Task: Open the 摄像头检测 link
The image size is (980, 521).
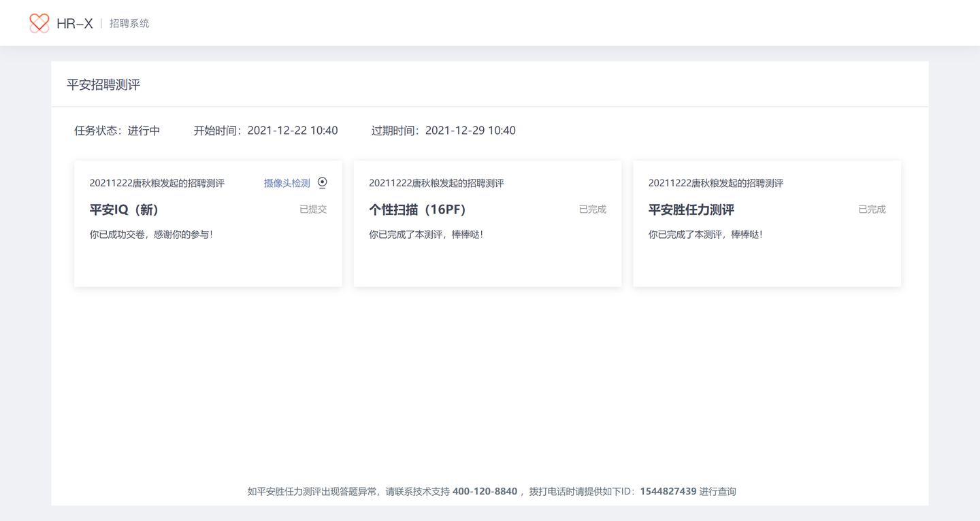Action: coord(287,183)
